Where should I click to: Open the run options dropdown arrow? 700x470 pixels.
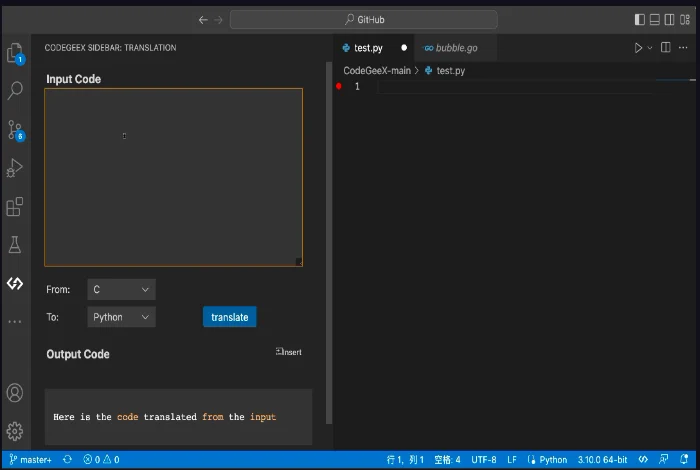[650, 48]
